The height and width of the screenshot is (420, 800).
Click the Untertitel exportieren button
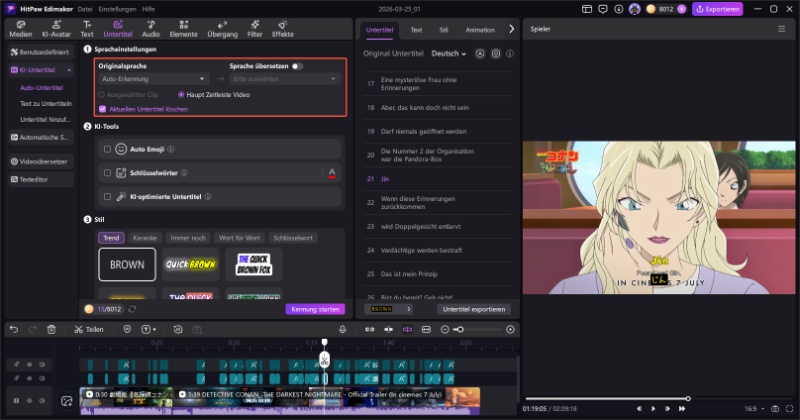(474, 309)
